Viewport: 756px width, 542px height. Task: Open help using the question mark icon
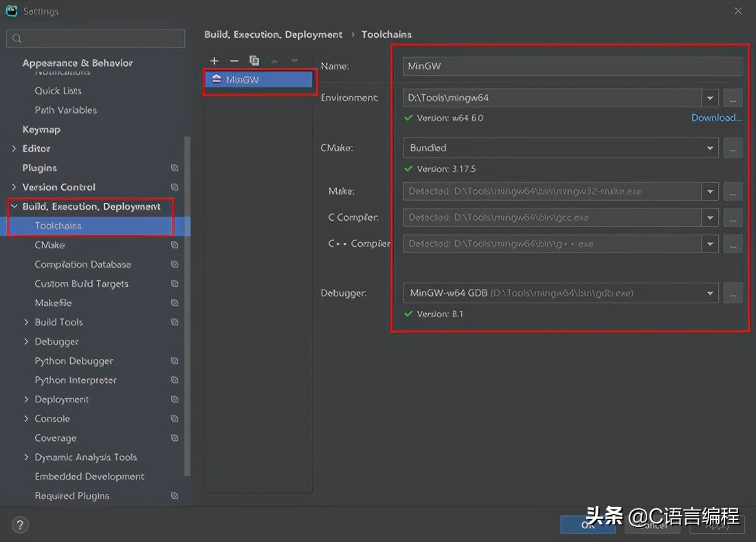click(x=19, y=524)
